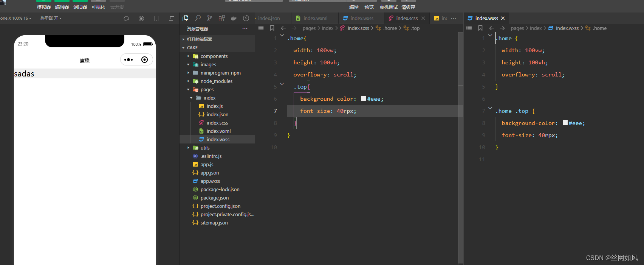Toggle the 调试器 debugger panel
The width and height of the screenshot is (644, 265).
(80, 7)
